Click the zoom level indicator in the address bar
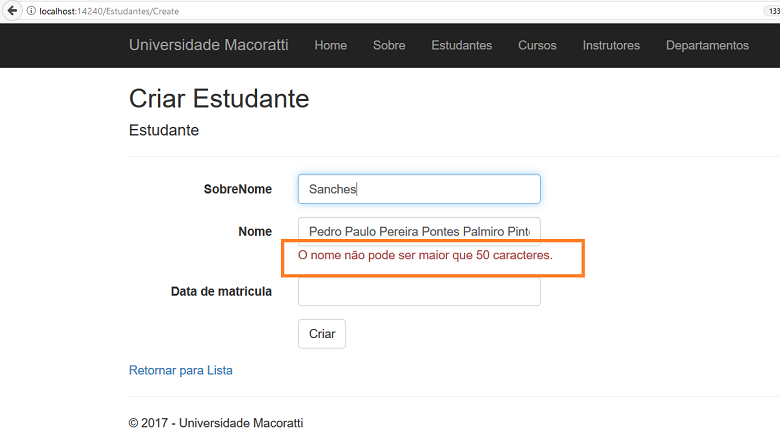Image resolution: width=780 pixels, height=439 pixels. point(773,10)
